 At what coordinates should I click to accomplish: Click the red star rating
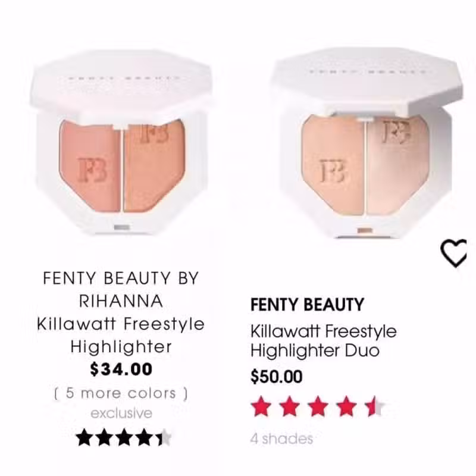pyautogui.click(x=318, y=406)
